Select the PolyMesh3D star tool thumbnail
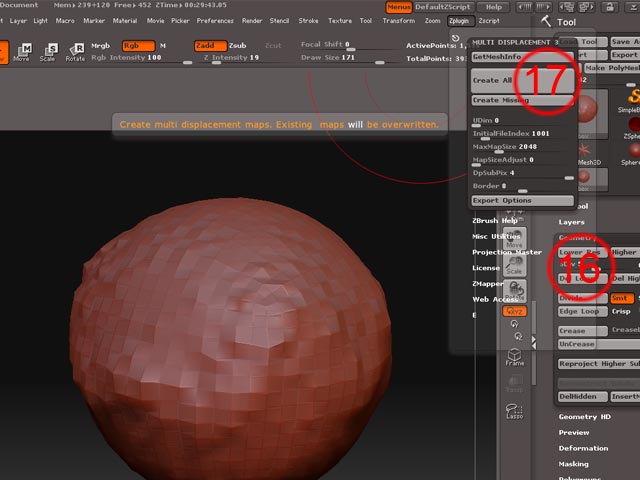Screen dimensions: 640x480 tap(587, 154)
